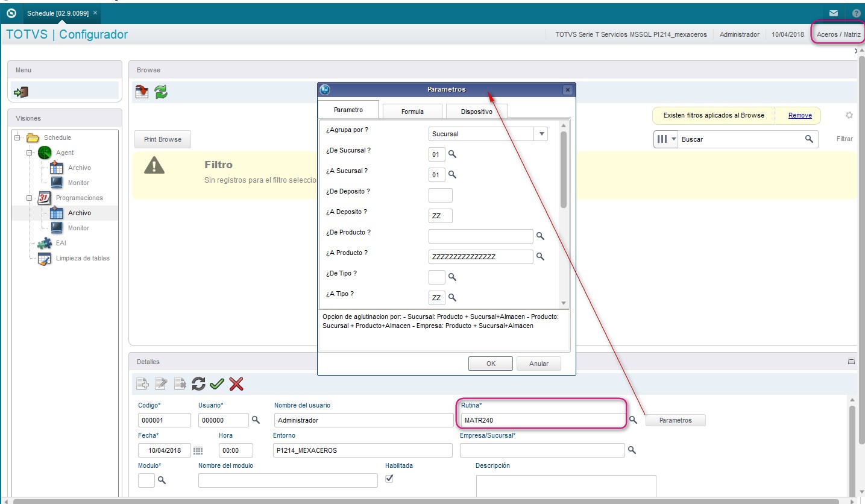The width and height of the screenshot is (865, 504).
Task: Click the scroll down arrow in Parametros
Action: [x=564, y=303]
